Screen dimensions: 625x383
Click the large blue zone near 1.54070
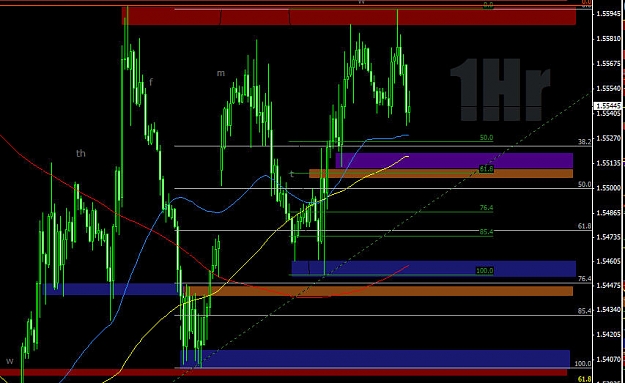coord(375,359)
